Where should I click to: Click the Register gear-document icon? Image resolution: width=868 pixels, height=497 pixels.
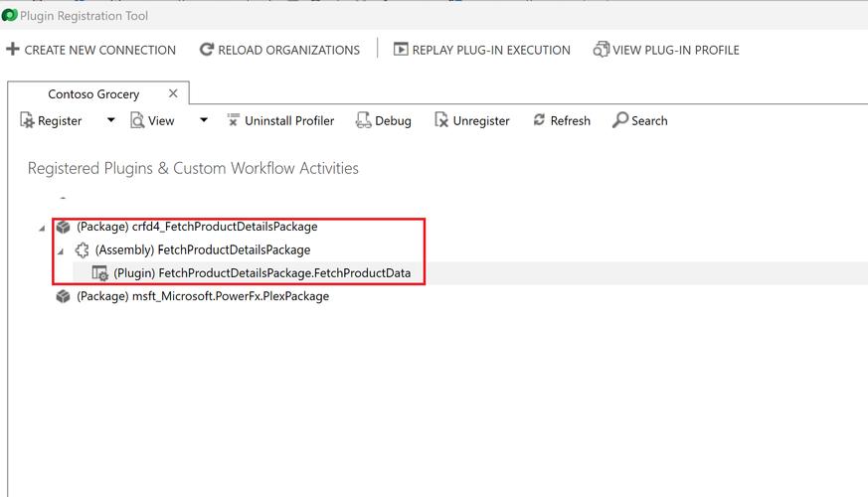click(27, 120)
